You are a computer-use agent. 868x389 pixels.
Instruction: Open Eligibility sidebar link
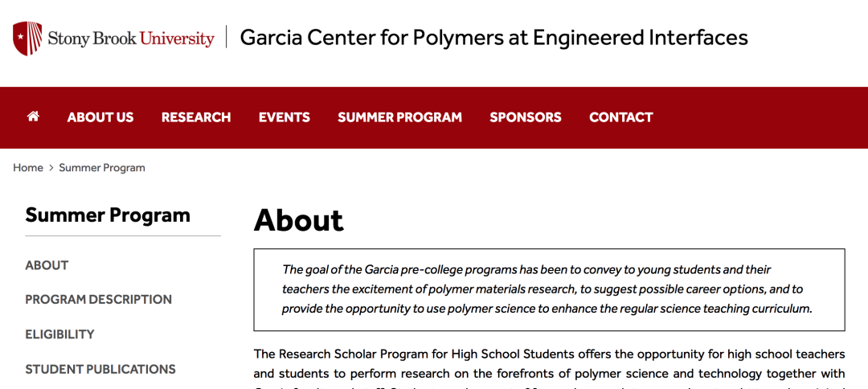pos(59,334)
